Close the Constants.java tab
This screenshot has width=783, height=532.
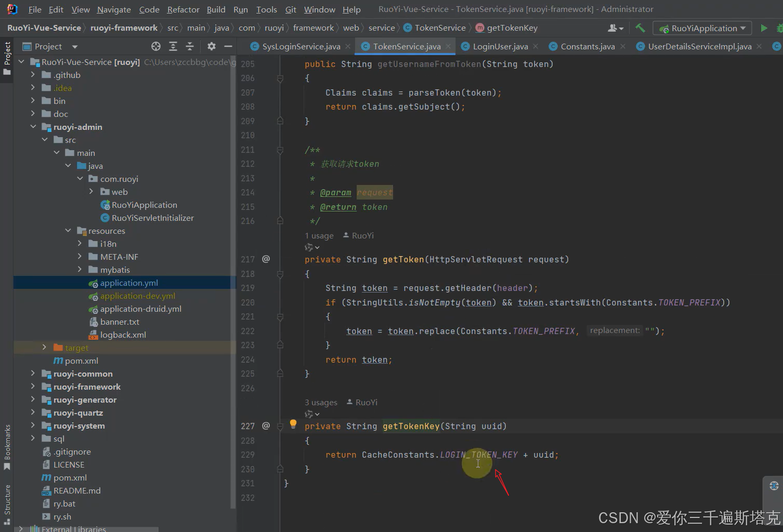622,47
